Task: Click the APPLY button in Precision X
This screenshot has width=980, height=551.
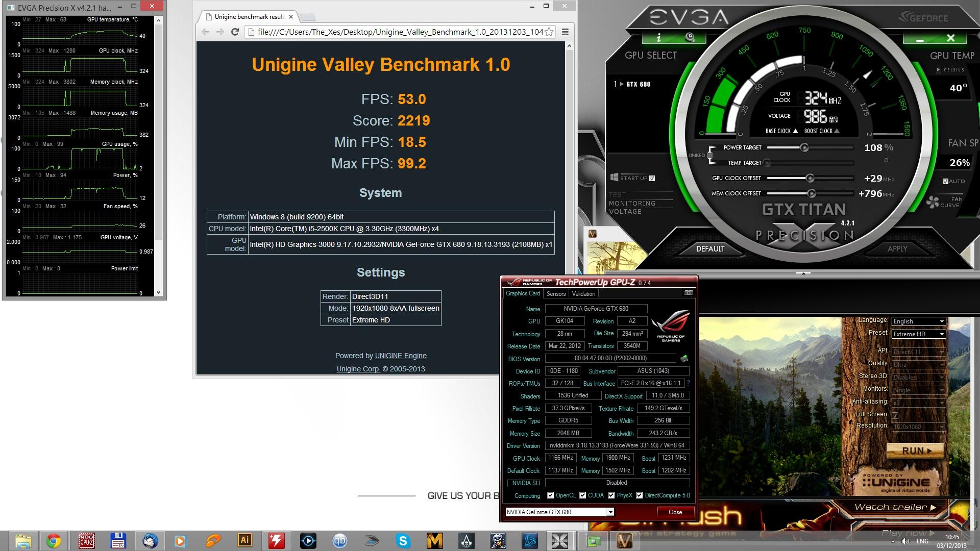Action: 897,249
